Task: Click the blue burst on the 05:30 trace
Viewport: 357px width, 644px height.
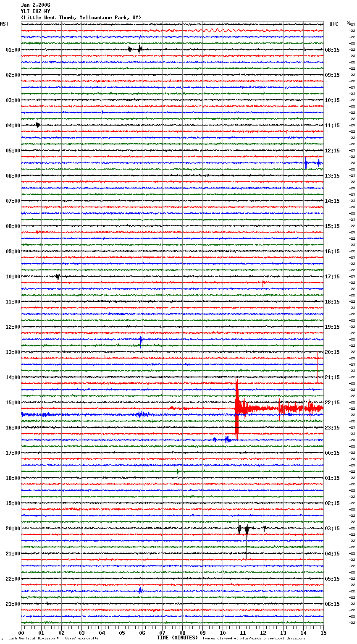Action: point(306,163)
